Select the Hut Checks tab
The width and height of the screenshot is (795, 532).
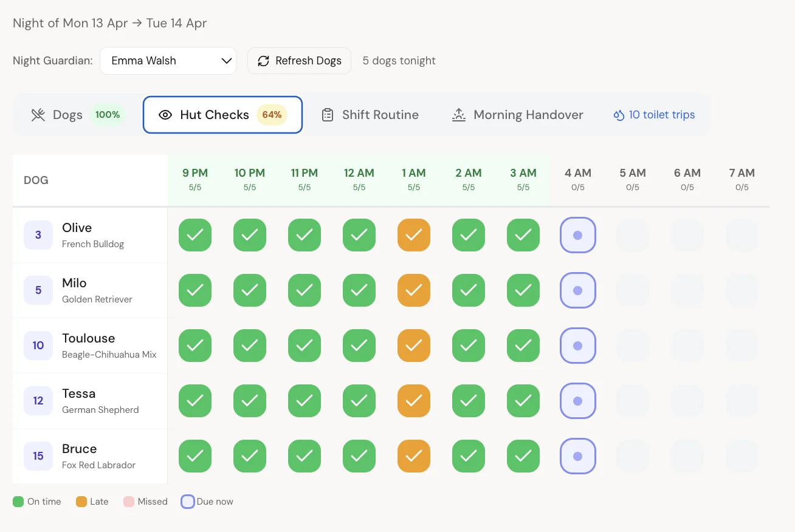click(x=222, y=115)
